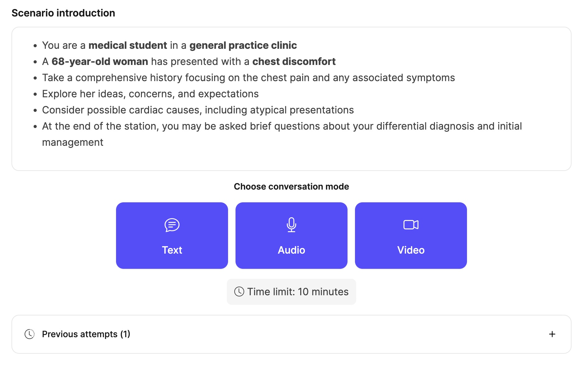
Task: Click the bold 'chest discomfort' text
Action: (x=294, y=62)
